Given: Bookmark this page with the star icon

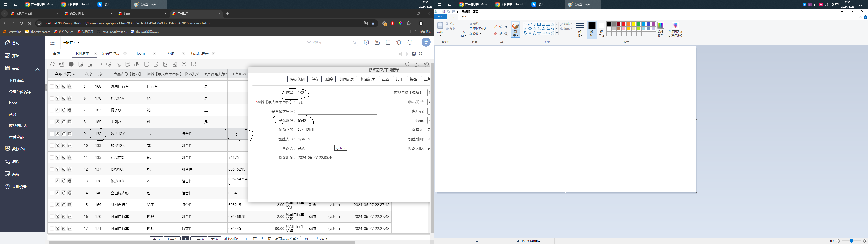Looking at the screenshot, I should pyautogui.click(x=373, y=23).
